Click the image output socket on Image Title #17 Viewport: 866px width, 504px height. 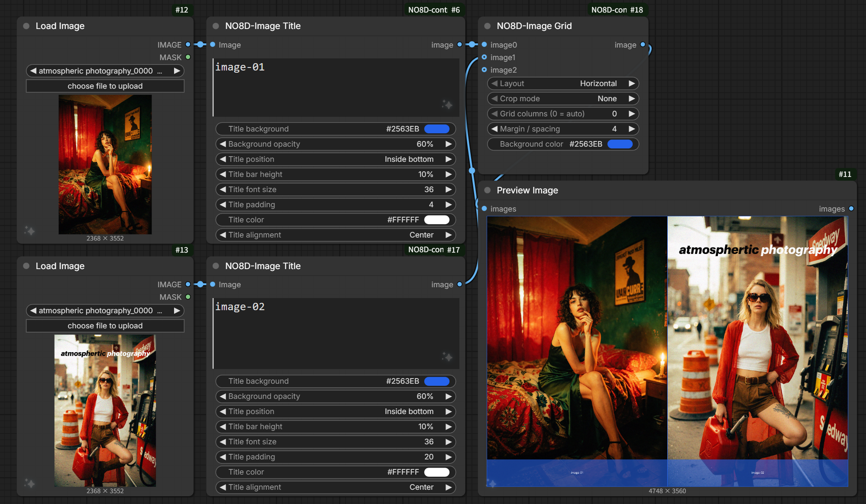pyautogui.click(x=459, y=284)
